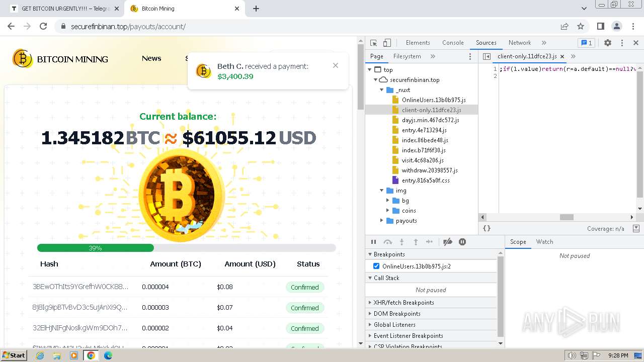Click step over next function call
Image resolution: width=644 pixels, height=362 pixels.
387,242
